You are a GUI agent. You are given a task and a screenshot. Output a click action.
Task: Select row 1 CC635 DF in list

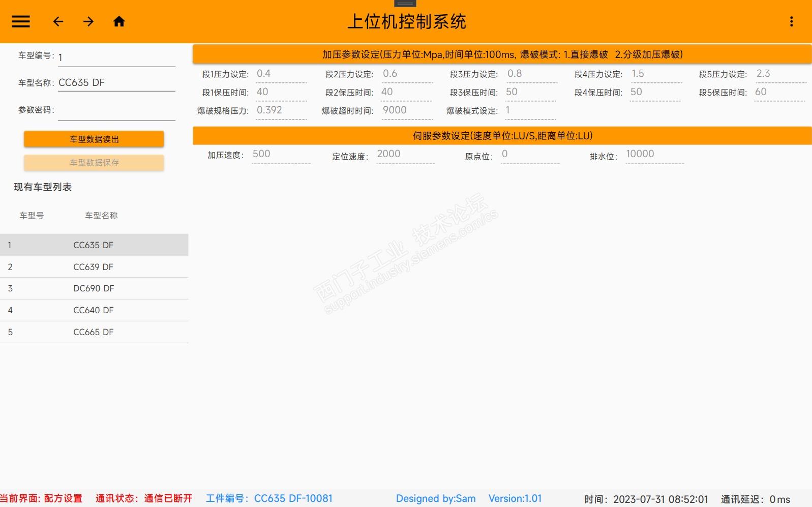[x=94, y=245]
